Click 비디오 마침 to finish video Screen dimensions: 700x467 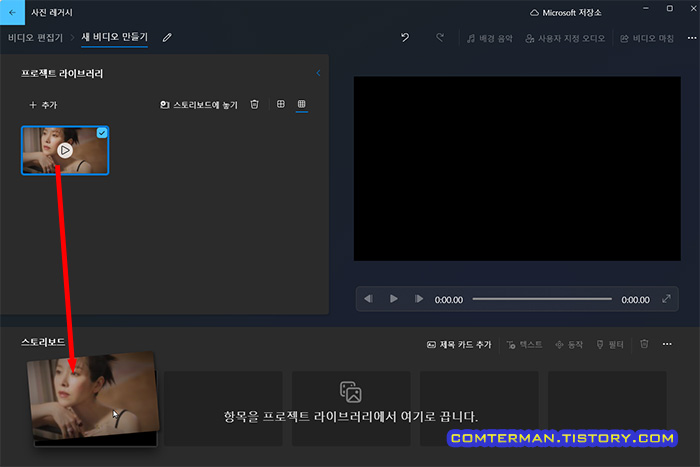click(646, 39)
